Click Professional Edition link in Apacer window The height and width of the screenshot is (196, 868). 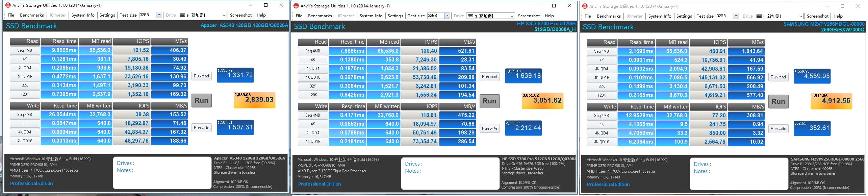click(x=31, y=183)
